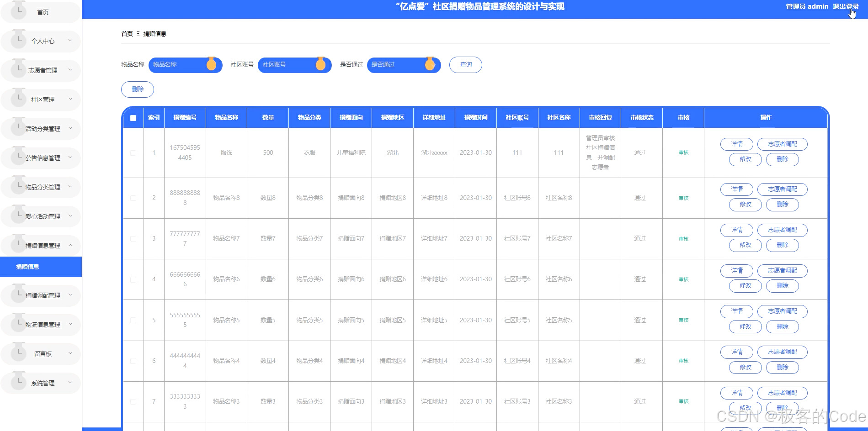Viewport: 868px width, 431px height.
Task: Click 修改 for row 3 (物品名称7)
Action: 745,245
